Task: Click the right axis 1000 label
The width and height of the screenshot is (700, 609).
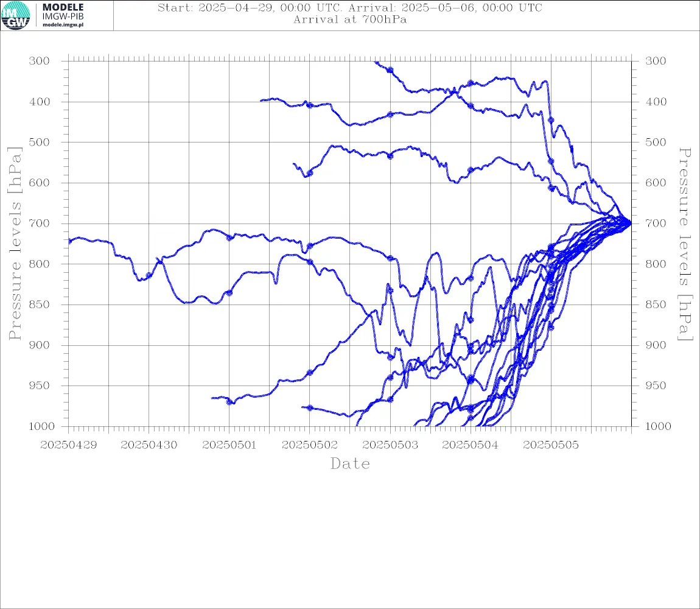Action: coord(658,426)
